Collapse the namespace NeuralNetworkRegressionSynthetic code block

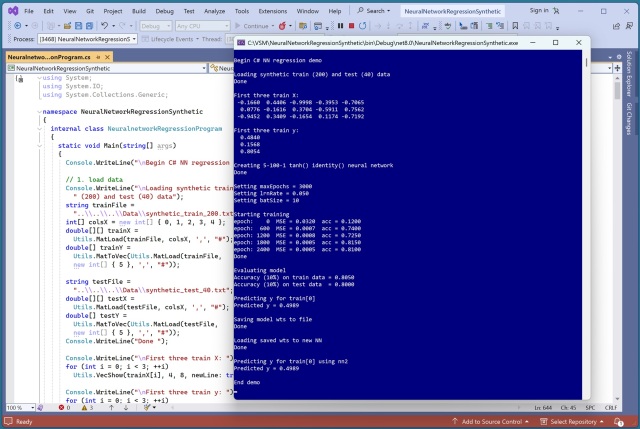point(40,111)
